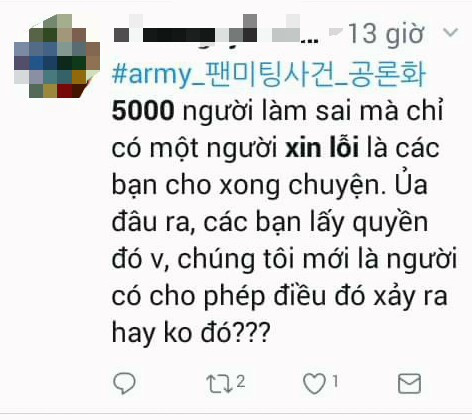Open the tweet options chevron menu
This screenshot has width=472, height=420.
[x=451, y=33]
